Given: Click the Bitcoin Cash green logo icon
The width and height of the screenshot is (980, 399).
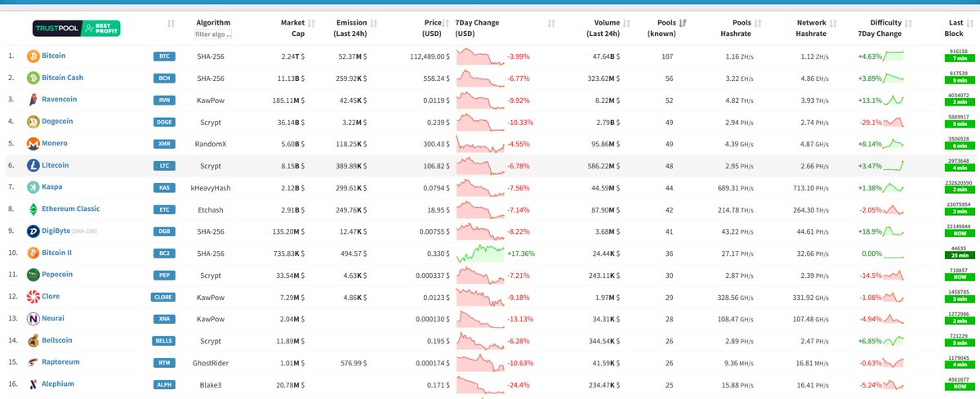Looking at the screenshot, I should click(33, 78).
